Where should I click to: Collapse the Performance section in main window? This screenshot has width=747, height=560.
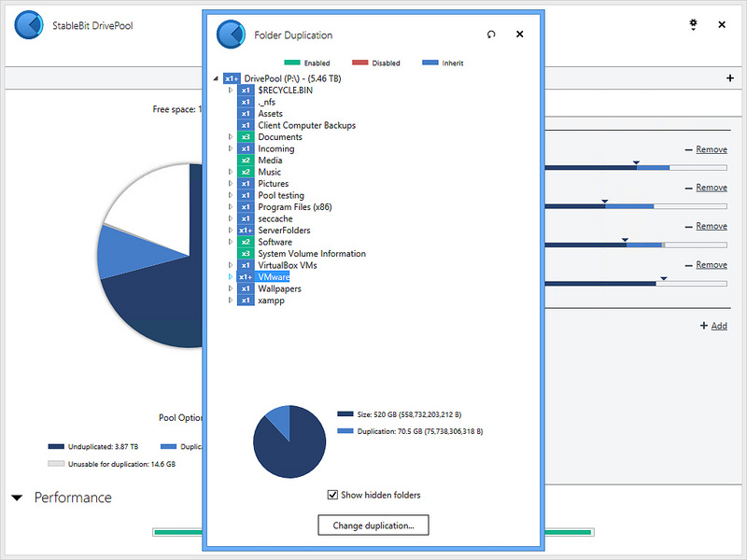point(17,498)
